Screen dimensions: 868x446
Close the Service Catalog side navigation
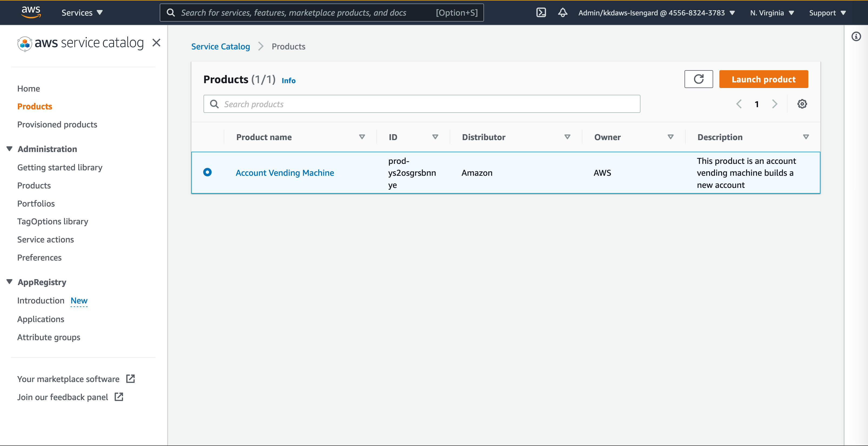[x=156, y=43]
